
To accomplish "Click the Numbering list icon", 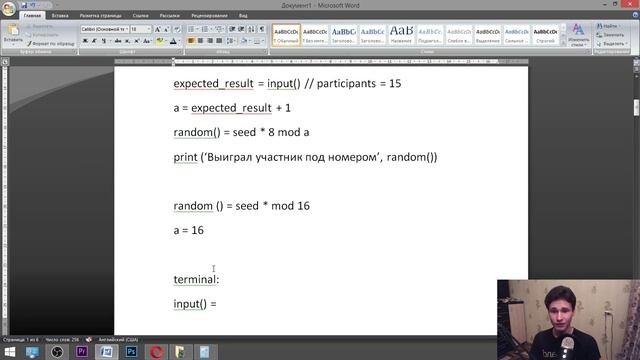I will pos(206,29).
